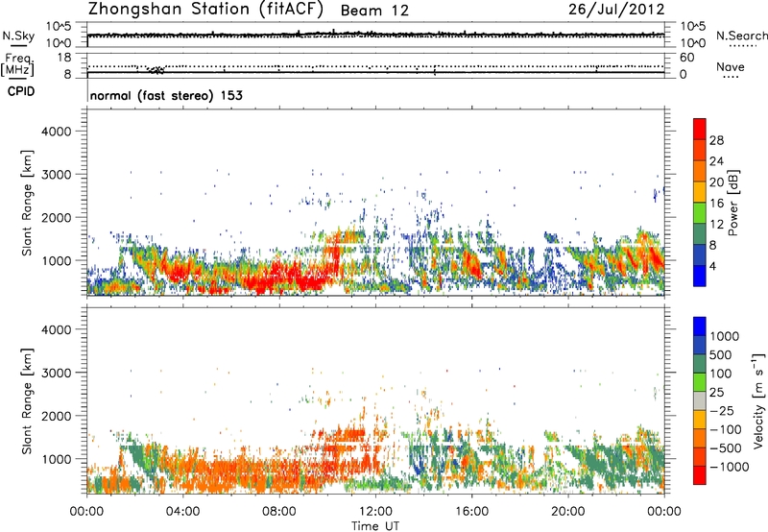Click the date 26/Jul/2012
Viewport: 768px width, 532px height.
[616, 10]
